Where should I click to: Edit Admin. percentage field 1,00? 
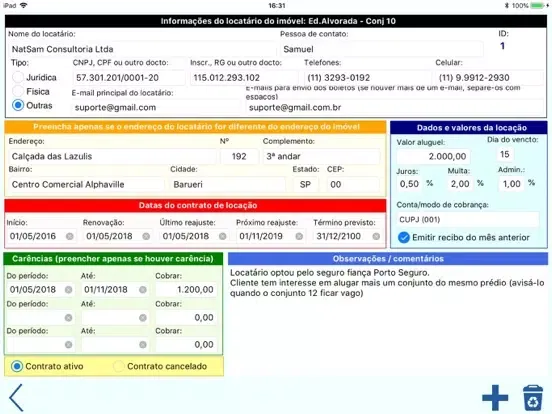(511, 184)
